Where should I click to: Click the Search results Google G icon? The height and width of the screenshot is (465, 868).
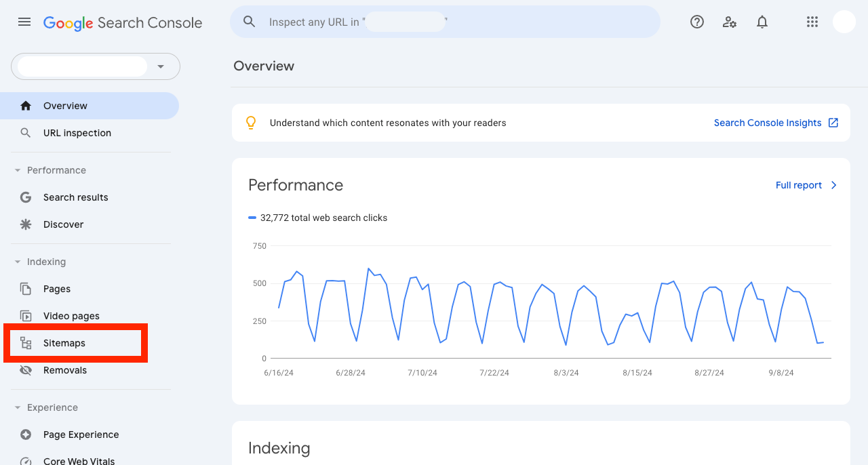click(x=26, y=197)
